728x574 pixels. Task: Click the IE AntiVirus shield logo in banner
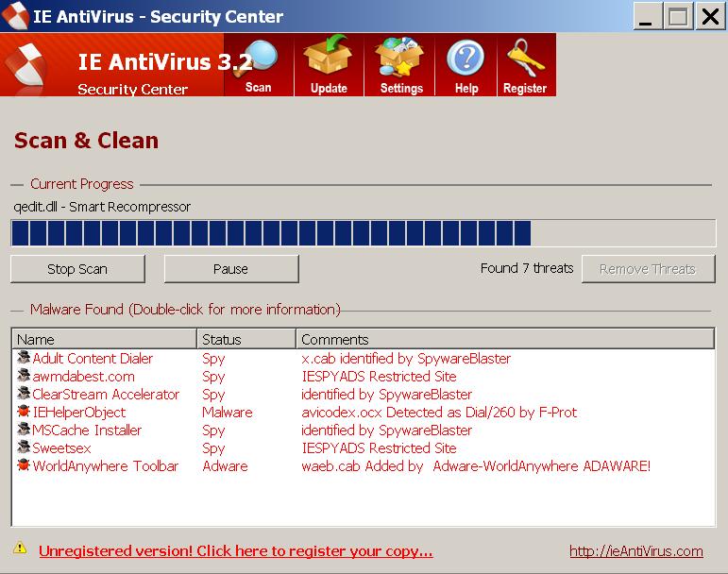tap(28, 65)
